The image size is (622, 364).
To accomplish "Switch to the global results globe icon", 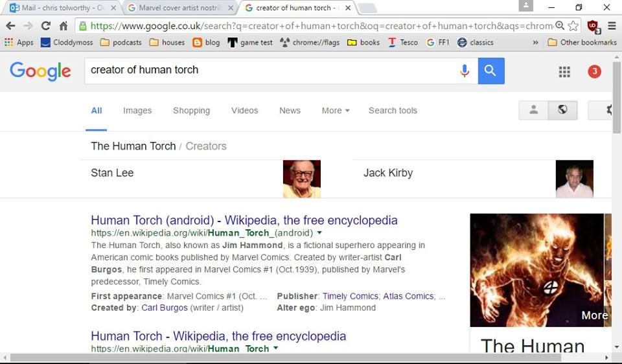I will point(562,110).
